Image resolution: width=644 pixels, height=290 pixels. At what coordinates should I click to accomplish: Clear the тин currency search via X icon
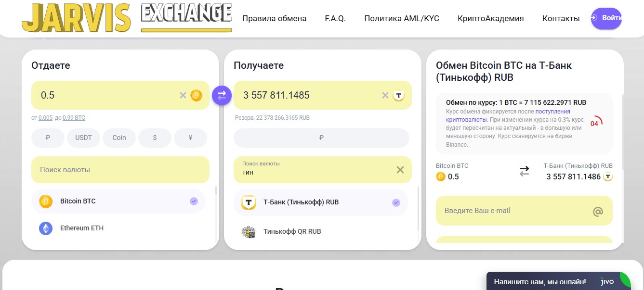coord(400,169)
